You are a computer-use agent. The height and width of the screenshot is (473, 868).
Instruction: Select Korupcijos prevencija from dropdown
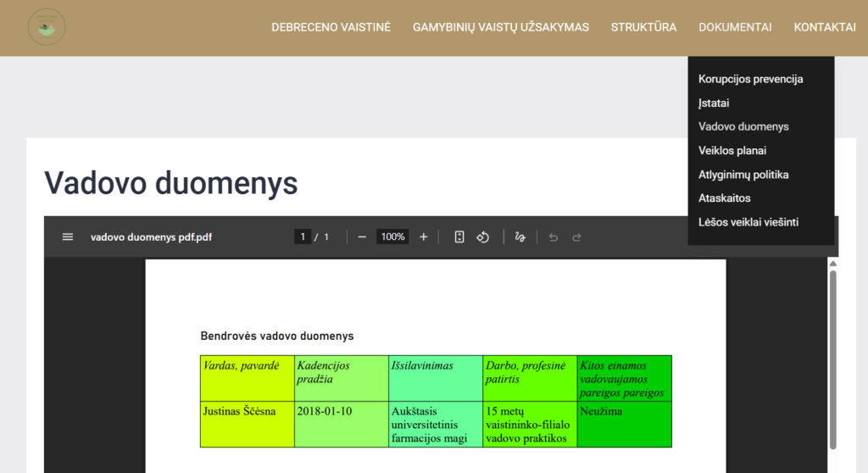click(750, 79)
